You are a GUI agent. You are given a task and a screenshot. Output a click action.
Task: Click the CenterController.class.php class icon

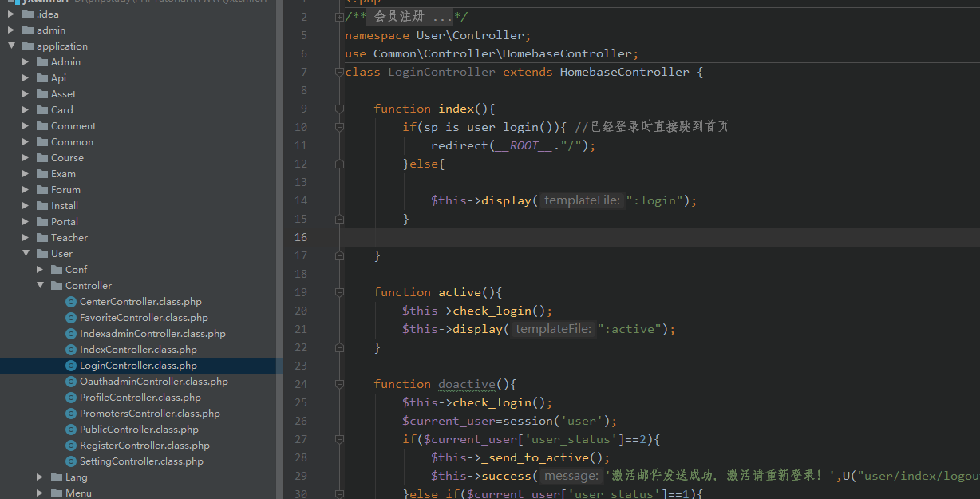point(71,302)
